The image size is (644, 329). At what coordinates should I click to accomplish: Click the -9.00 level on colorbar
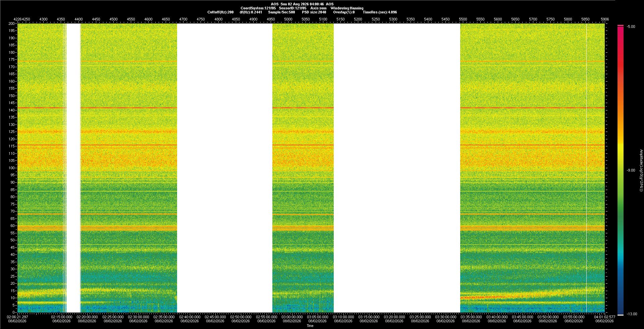coord(631,170)
